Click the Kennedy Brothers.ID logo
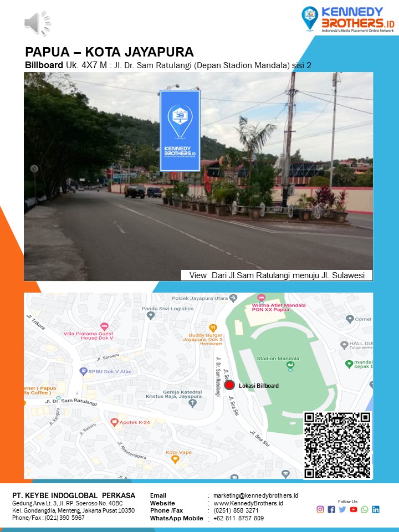This screenshot has height=532, width=399. 348,19
